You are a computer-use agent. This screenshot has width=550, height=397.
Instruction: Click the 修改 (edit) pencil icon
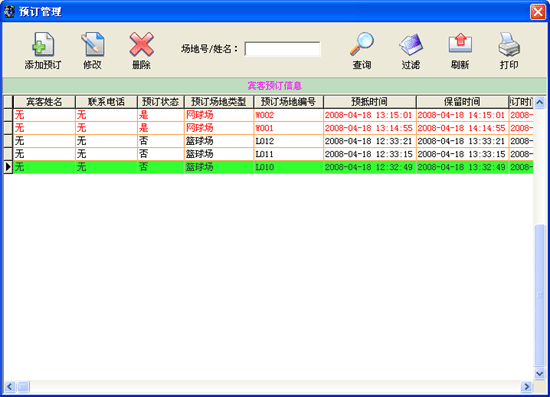(x=92, y=44)
